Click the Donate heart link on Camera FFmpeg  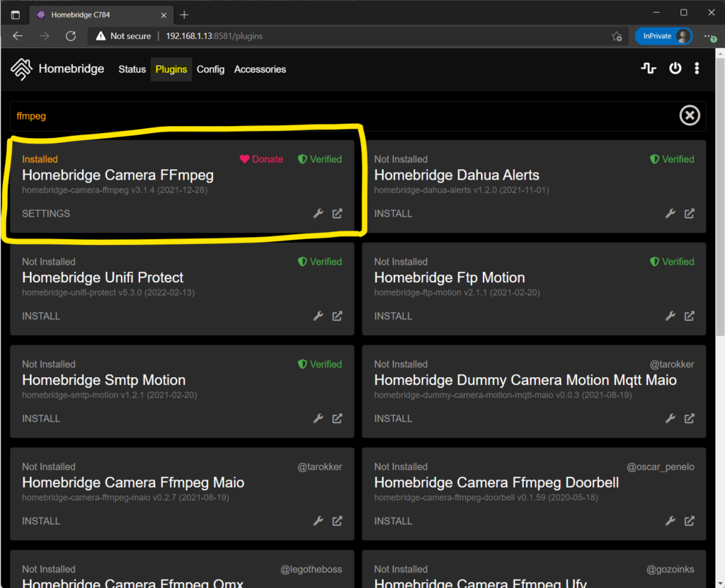261,159
